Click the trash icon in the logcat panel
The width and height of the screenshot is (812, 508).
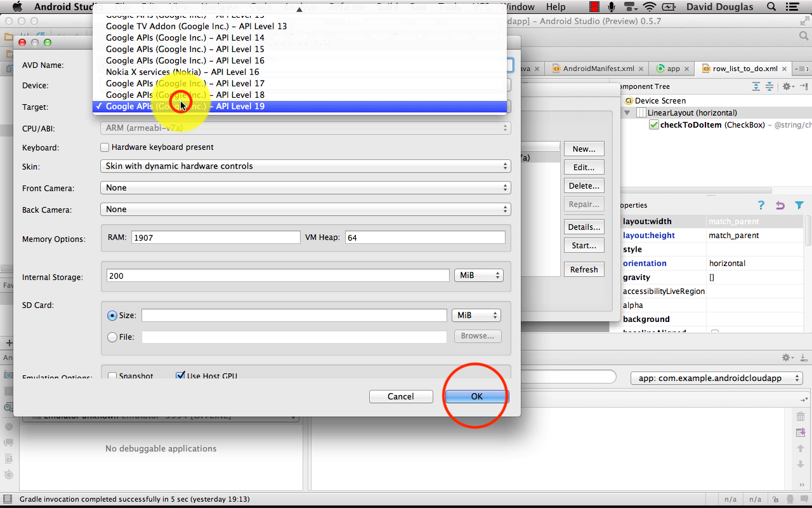(801, 417)
